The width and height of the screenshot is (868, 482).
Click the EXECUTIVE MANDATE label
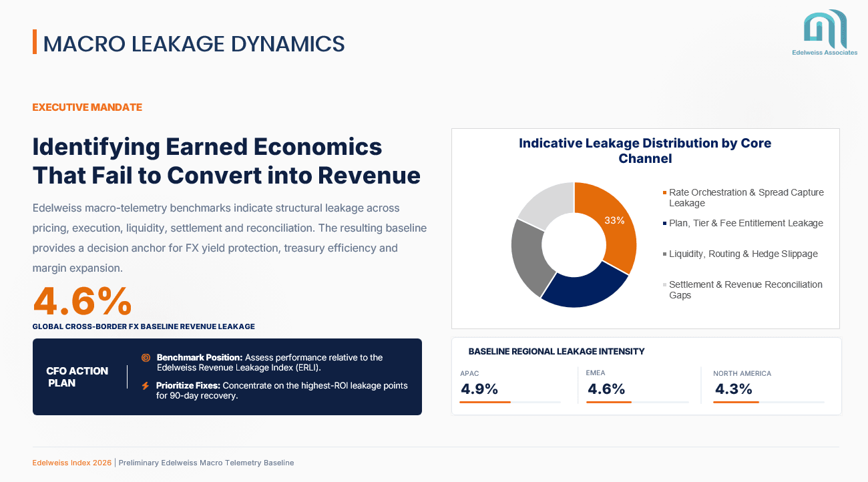click(87, 107)
